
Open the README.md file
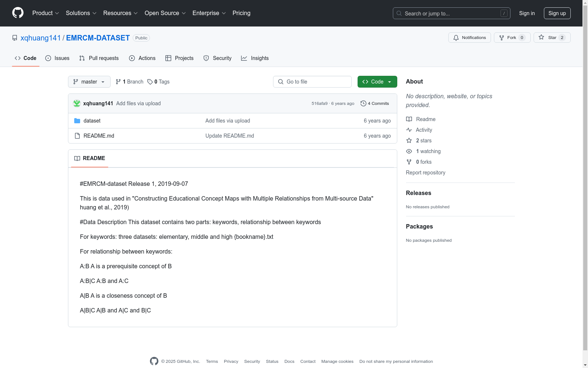pyautogui.click(x=99, y=136)
